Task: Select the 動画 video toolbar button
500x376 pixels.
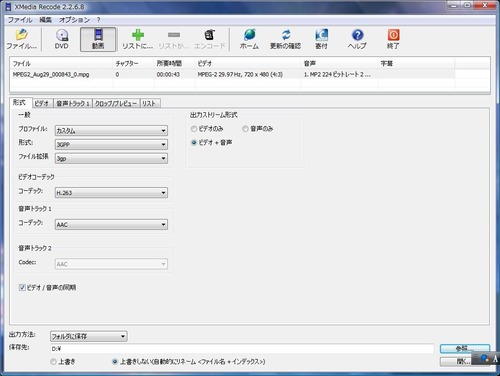Action: (98, 39)
